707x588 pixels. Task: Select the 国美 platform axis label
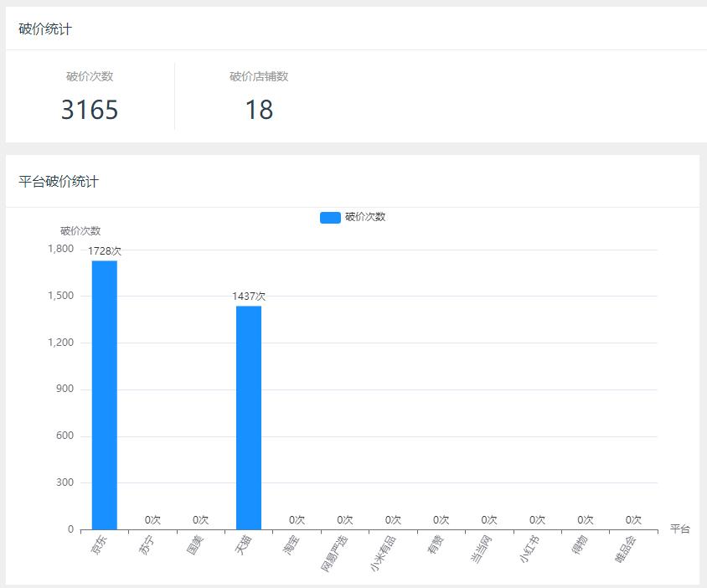tap(194, 545)
